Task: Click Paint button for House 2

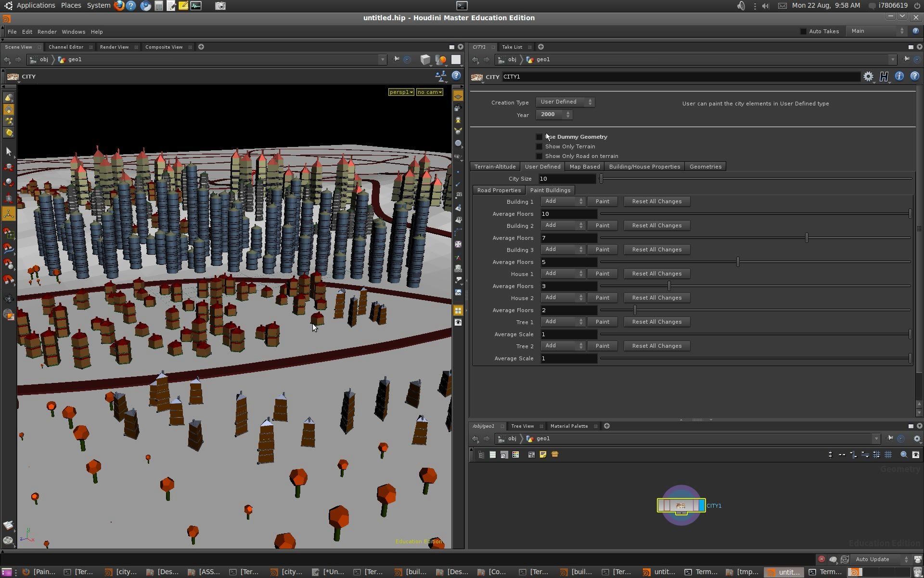Action: pos(603,298)
